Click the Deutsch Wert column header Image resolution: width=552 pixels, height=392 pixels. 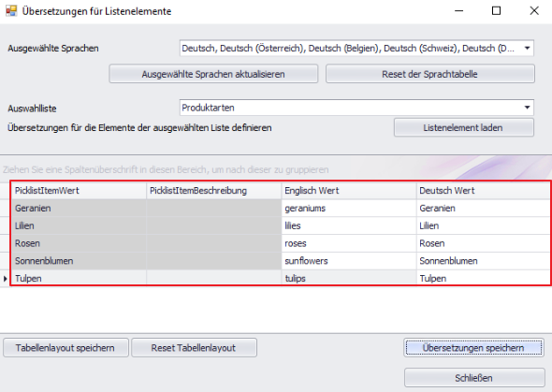tap(484, 190)
